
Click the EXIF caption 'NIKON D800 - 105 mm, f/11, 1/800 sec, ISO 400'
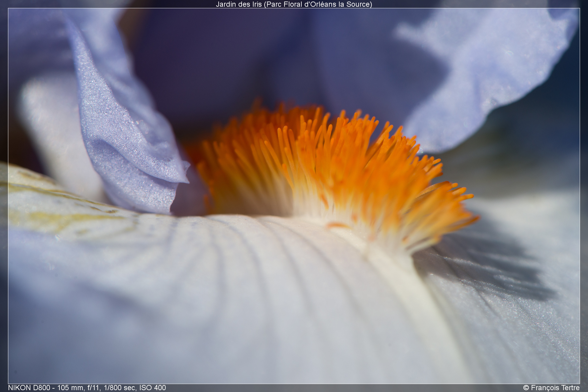point(87,388)
